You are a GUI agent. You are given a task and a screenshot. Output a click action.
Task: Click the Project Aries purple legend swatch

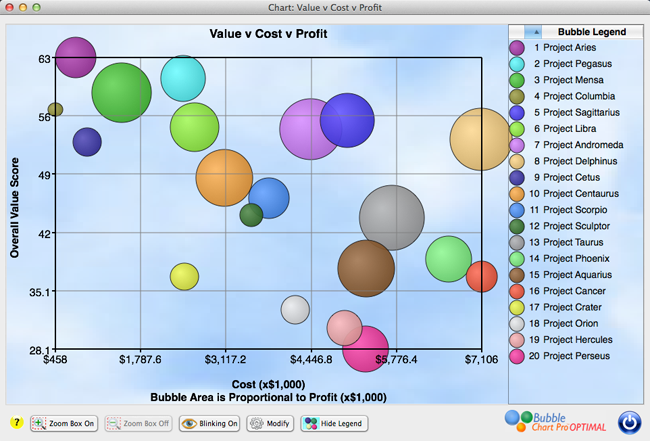[517, 47]
